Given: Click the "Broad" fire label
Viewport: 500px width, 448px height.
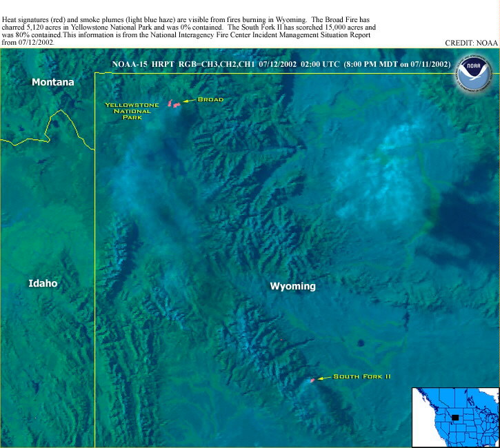Looking at the screenshot, I should click(210, 99).
